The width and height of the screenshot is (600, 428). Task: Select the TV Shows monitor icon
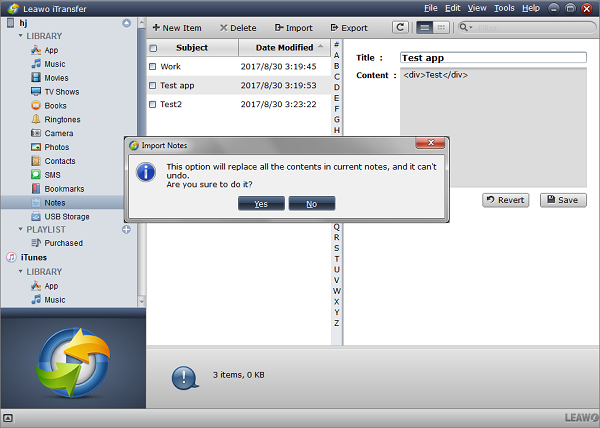36,92
